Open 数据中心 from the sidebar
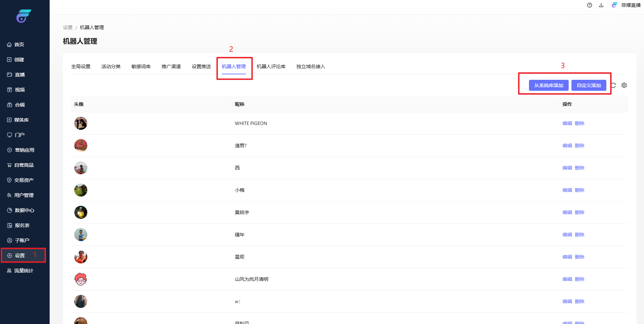Screen dimensions: 644x324 [24, 210]
